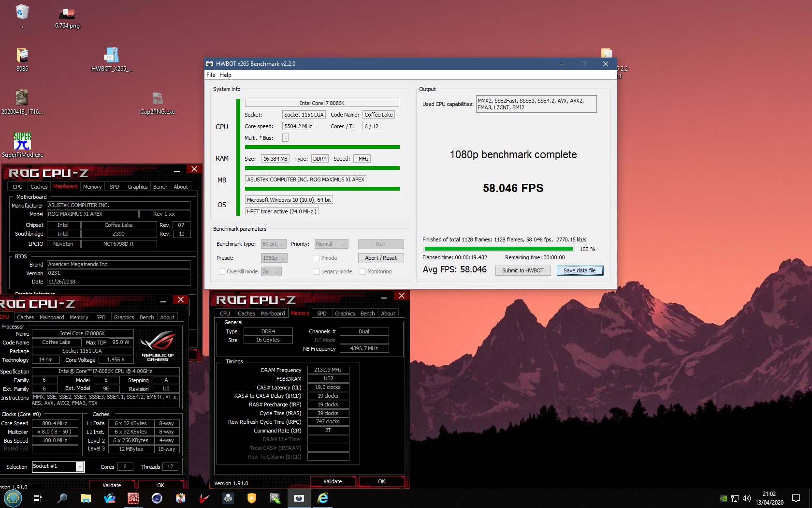Open taskbar search magnifier
This screenshot has width=812, height=508.
[62, 498]
